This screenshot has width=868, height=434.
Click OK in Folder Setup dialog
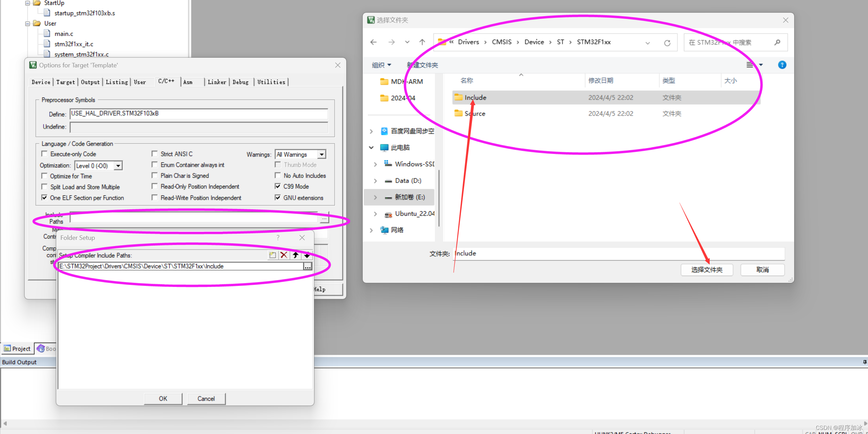[x=163, y=399]
